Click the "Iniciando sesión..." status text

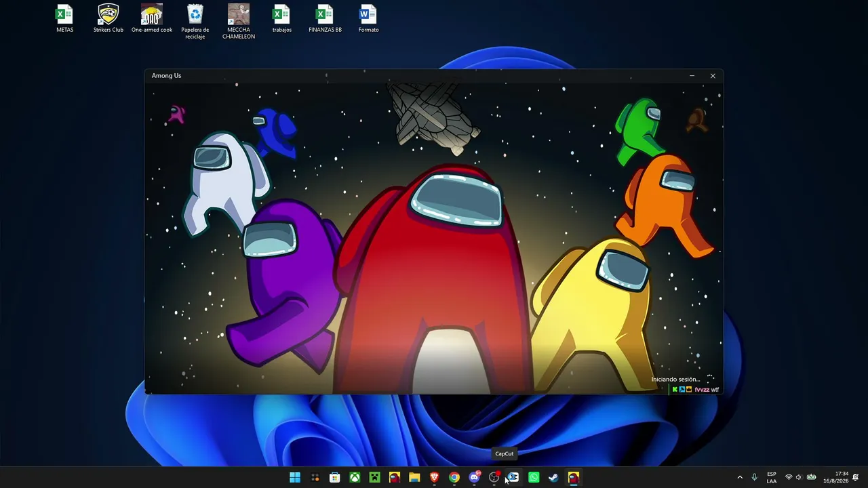[x=675, y=380]
